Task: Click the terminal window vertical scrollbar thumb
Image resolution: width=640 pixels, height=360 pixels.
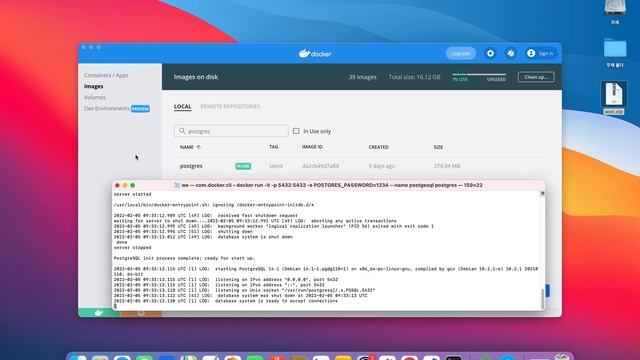Action: point(542,299)
